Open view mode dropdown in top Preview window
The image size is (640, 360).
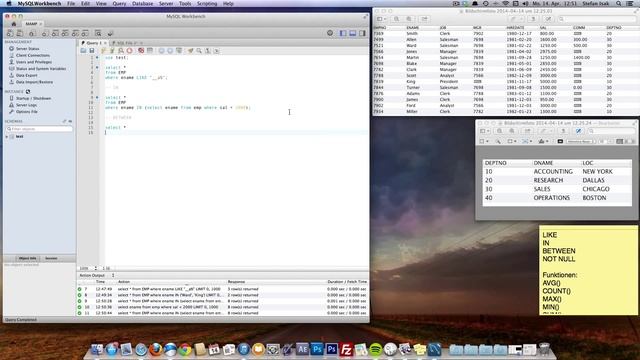tap(381, 19)
